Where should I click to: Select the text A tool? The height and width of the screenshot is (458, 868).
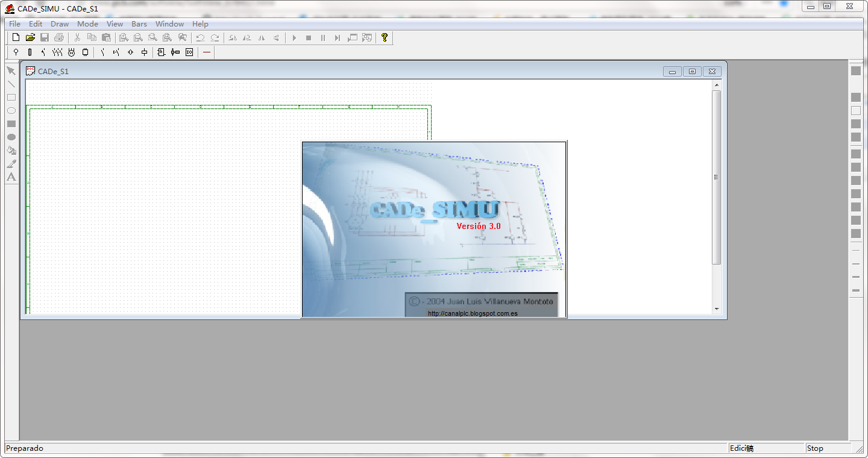(x=11, y=177)
